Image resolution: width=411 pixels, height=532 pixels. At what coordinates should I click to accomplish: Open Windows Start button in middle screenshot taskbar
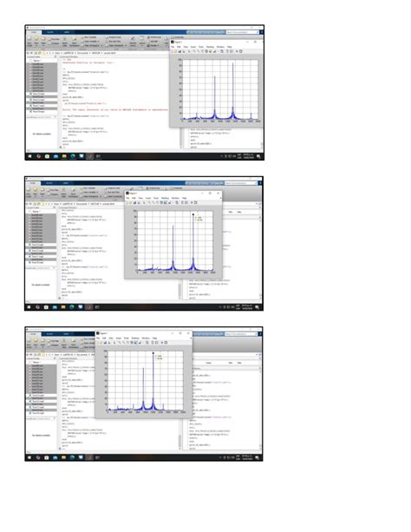tap(29, 307)
